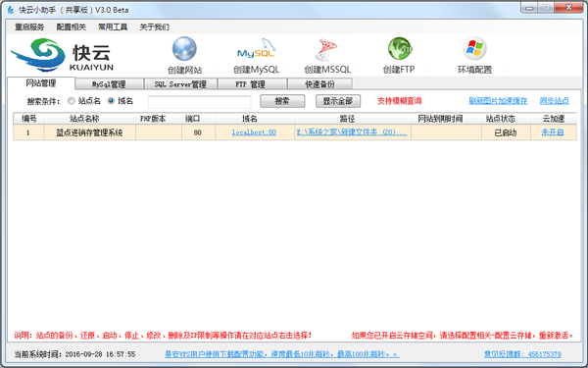Switch to the 快速备份 tab

(319, 84)
